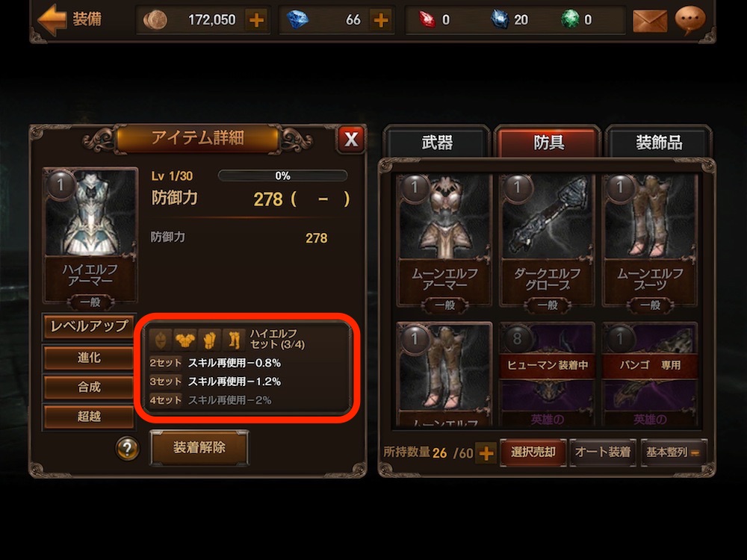Open the mail envelope icon
This screenshot has height=560, width=747.
click(x=650, y=21)
